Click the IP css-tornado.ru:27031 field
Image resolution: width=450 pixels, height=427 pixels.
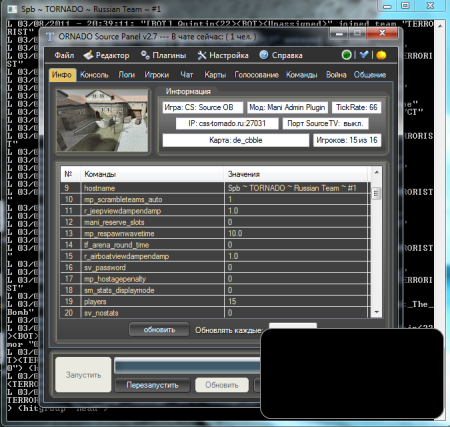point(227,123)
